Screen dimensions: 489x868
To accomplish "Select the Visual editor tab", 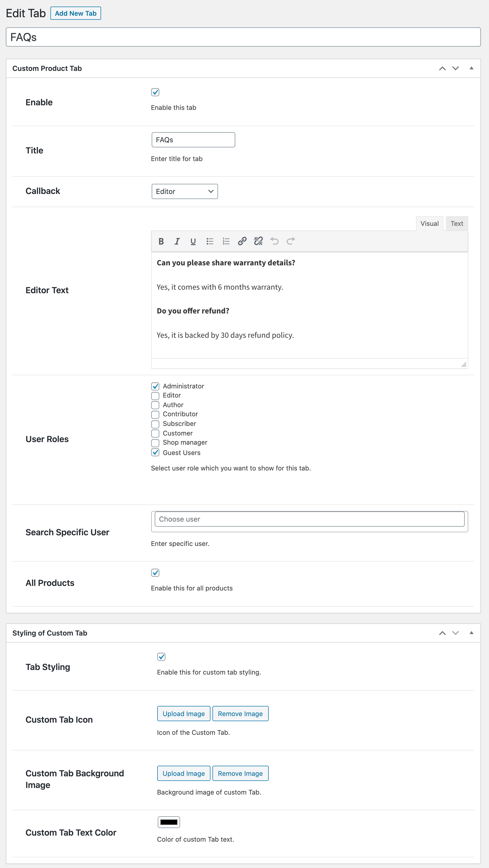I will tap(429, 223).
